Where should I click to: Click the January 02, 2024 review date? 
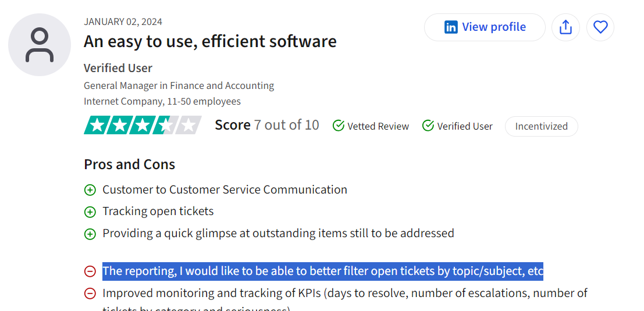coord(123,22)
